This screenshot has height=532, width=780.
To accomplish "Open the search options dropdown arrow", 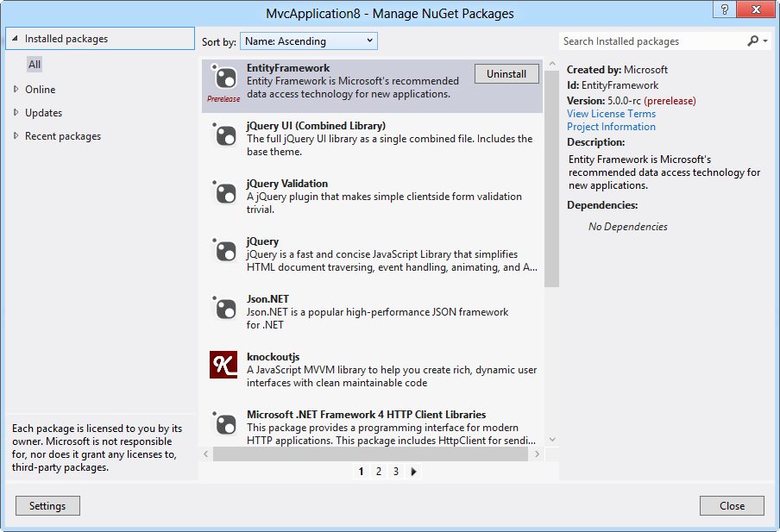I will 765,41.
